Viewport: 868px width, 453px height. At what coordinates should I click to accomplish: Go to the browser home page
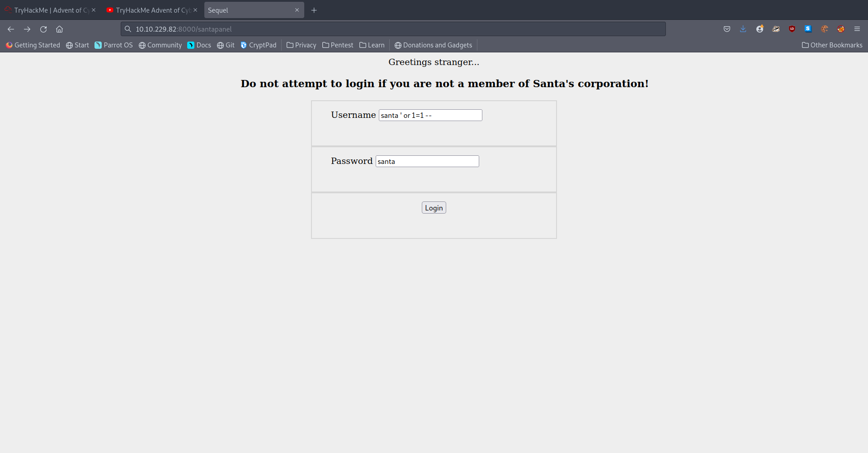(x=59, y=29)
